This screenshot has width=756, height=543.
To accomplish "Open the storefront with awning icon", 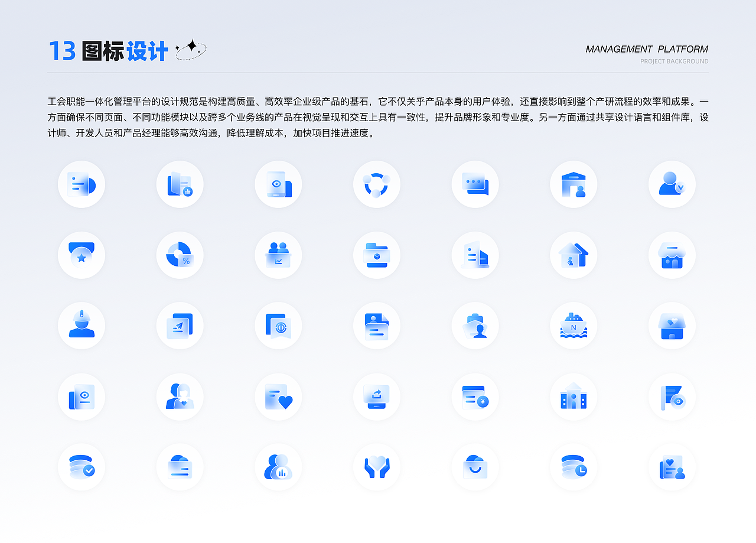I will 672,255.
